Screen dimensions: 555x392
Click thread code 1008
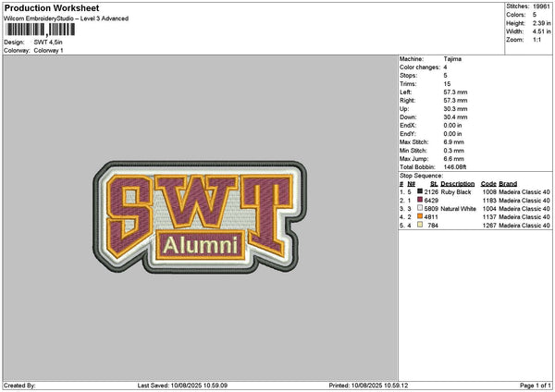(489, 192)
